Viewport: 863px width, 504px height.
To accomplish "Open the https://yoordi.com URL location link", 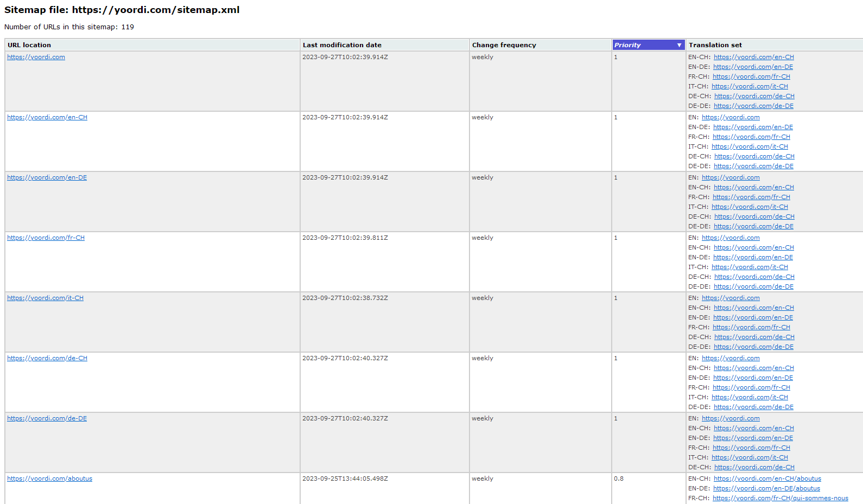I will click(36, 57).
